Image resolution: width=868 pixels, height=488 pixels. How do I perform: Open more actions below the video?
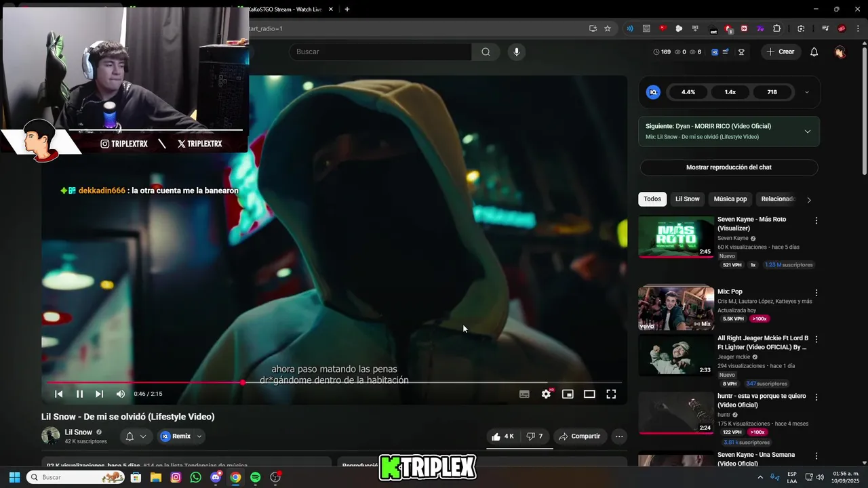click(x=619, y=436)
